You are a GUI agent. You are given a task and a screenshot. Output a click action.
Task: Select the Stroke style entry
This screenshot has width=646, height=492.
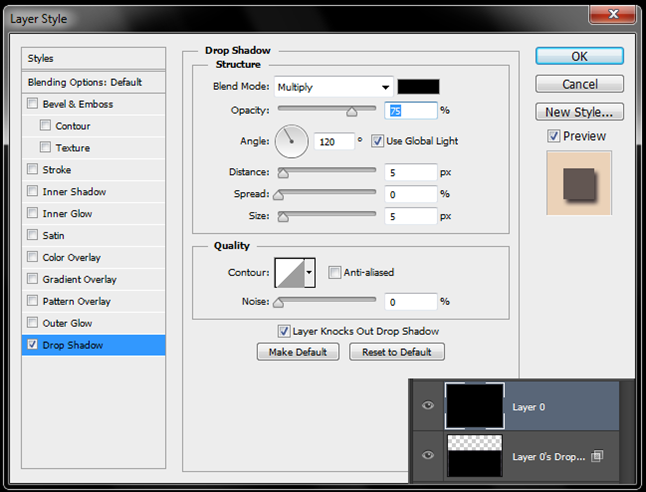pos(57,170)
